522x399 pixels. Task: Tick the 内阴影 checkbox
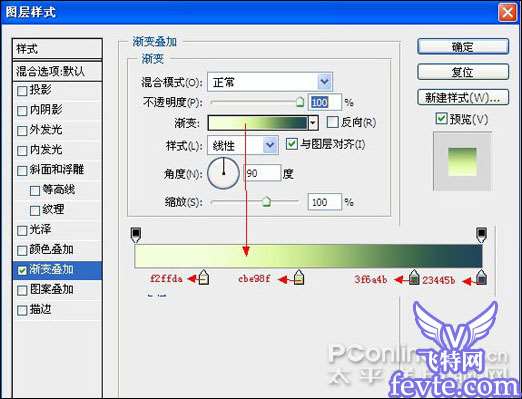click(x=22, y=111)
